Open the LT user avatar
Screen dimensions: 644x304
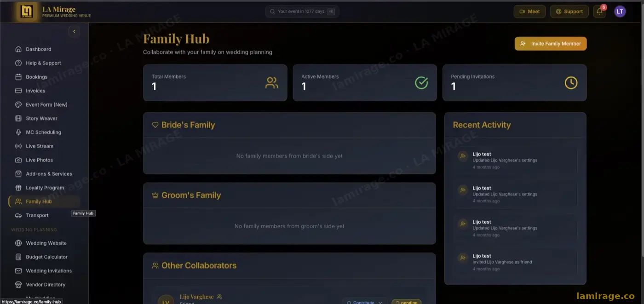(620, 11)
